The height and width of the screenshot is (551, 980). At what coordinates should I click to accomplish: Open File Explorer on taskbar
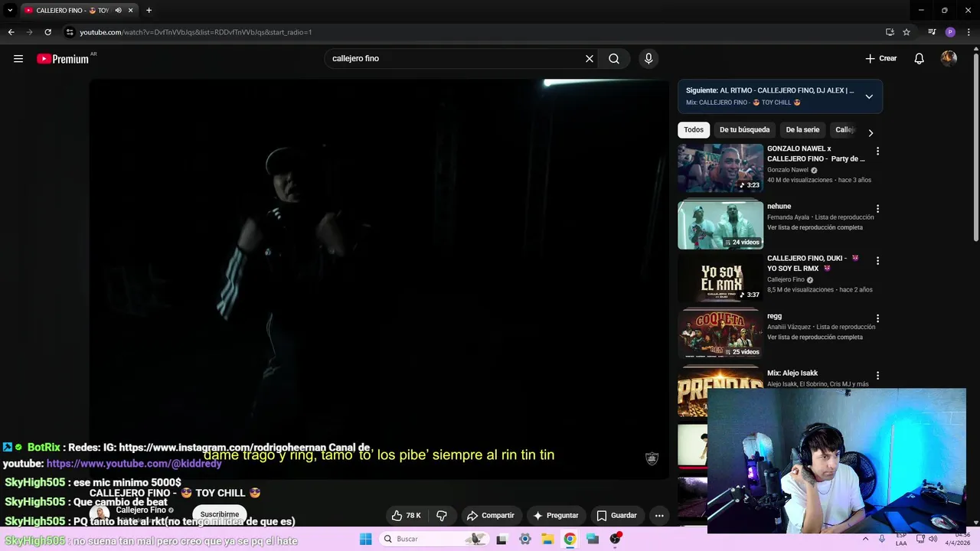point(547,539)
